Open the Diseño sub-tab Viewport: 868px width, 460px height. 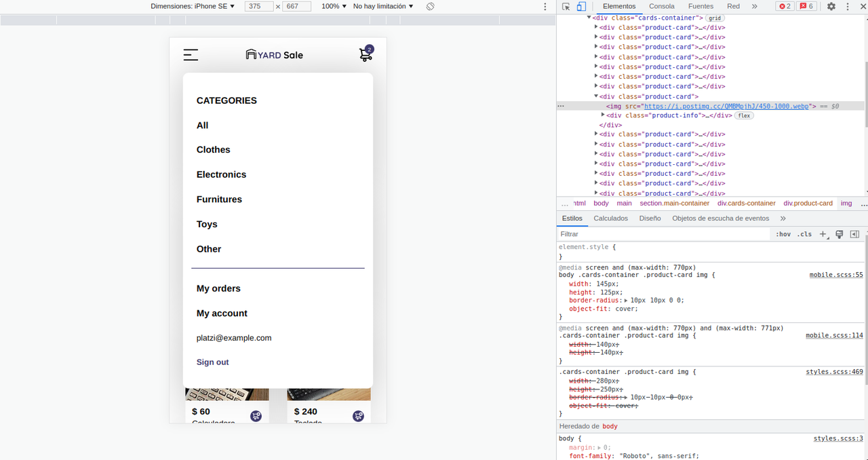point(650,218)
